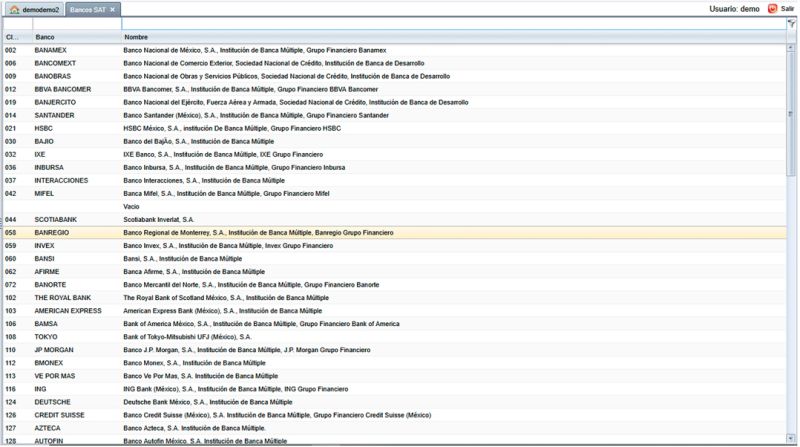800x447 pixels.
Task: Click the Clave filter input field
Action: (x=18, y=24)
